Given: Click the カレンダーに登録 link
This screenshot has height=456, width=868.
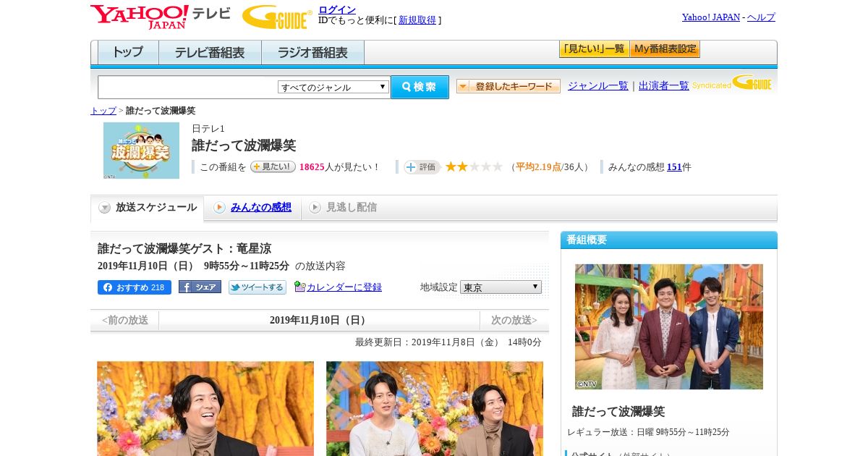Looking at the screenshot, I should [344, 287].
